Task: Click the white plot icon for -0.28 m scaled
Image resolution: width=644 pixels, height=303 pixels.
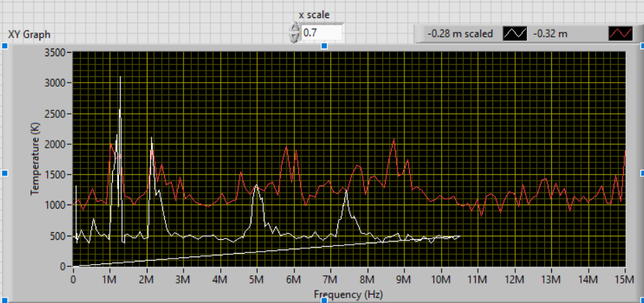Action: click(515, 33)
